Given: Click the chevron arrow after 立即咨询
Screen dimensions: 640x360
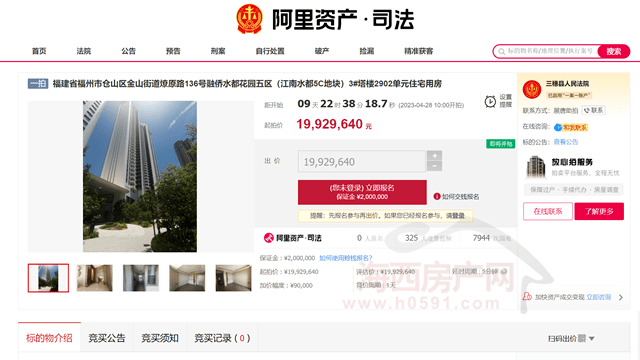Looking at the screenshot, I should pyautogui.click(x=621, y=297).
